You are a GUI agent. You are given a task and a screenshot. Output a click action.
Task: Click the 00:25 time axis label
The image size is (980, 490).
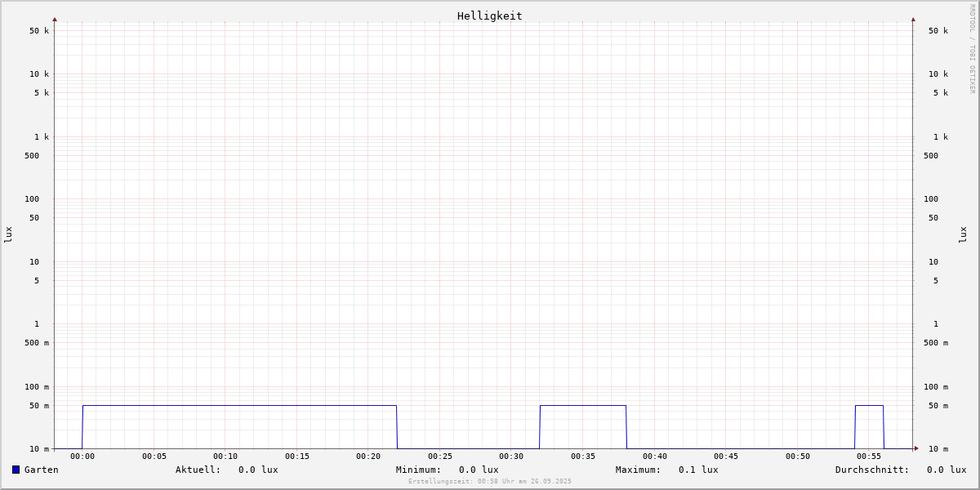pos(440,457)
